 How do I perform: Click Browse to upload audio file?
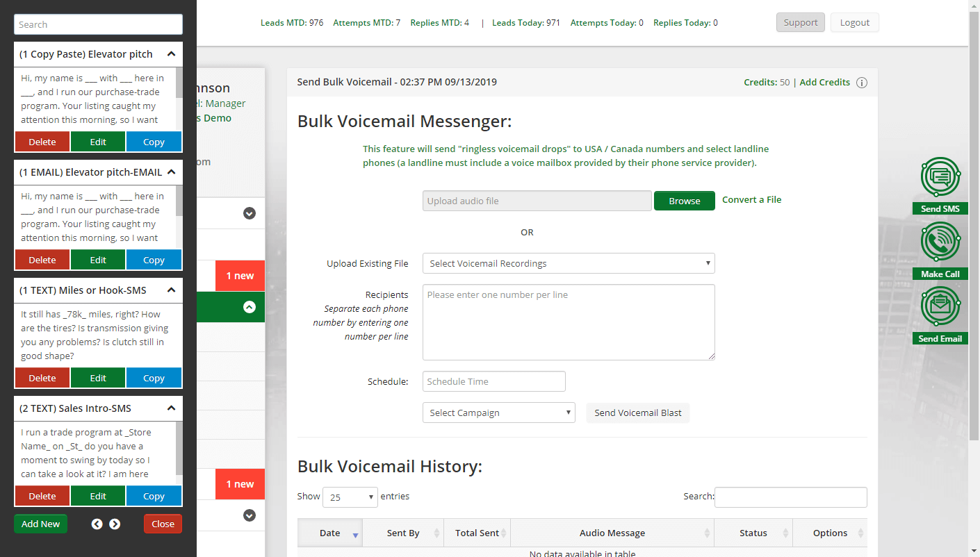pyautogui.click(x=685, y=201)
